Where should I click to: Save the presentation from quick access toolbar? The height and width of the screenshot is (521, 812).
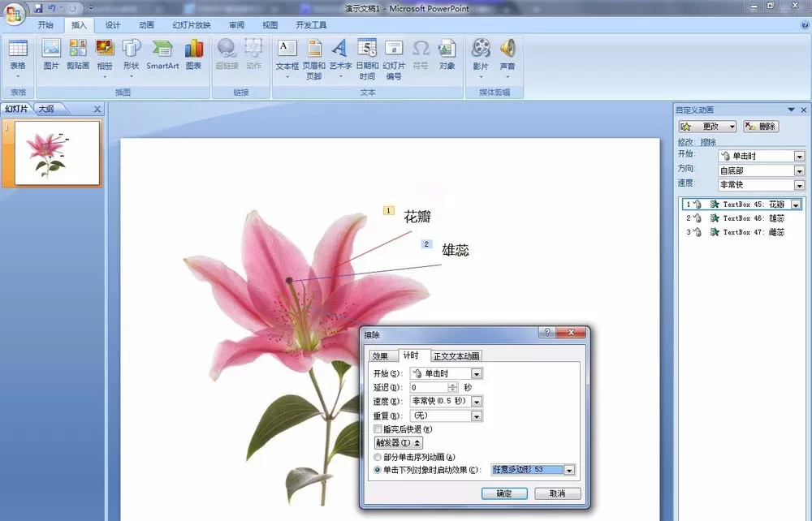click(38, 8)
